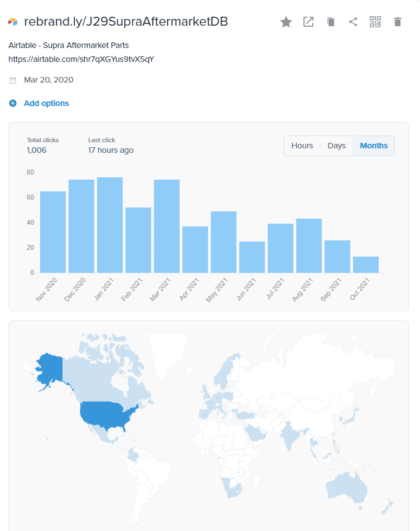Click the Jan 2021 bar in chart
This screenshot has height=531, width=420.
110,225
